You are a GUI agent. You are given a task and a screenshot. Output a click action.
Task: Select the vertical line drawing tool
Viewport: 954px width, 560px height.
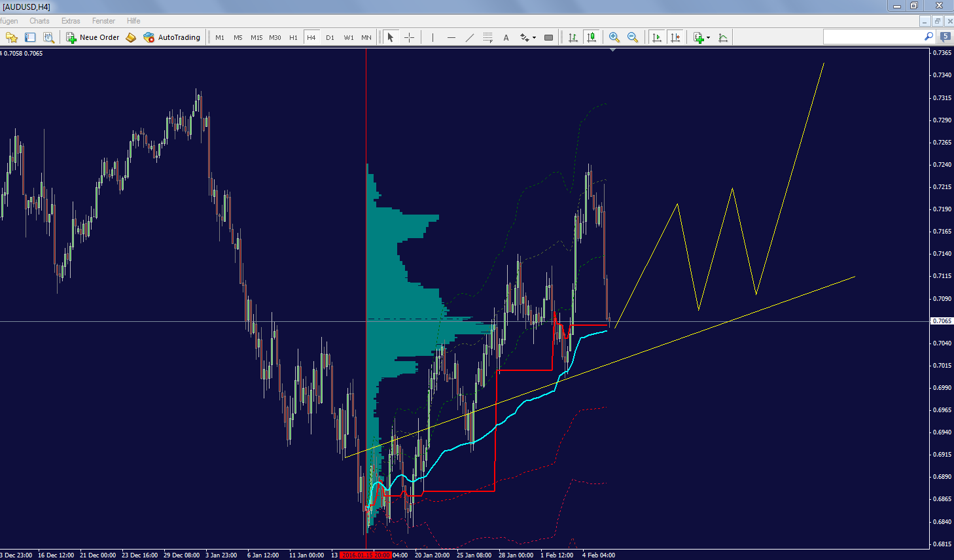click(433, 37)
